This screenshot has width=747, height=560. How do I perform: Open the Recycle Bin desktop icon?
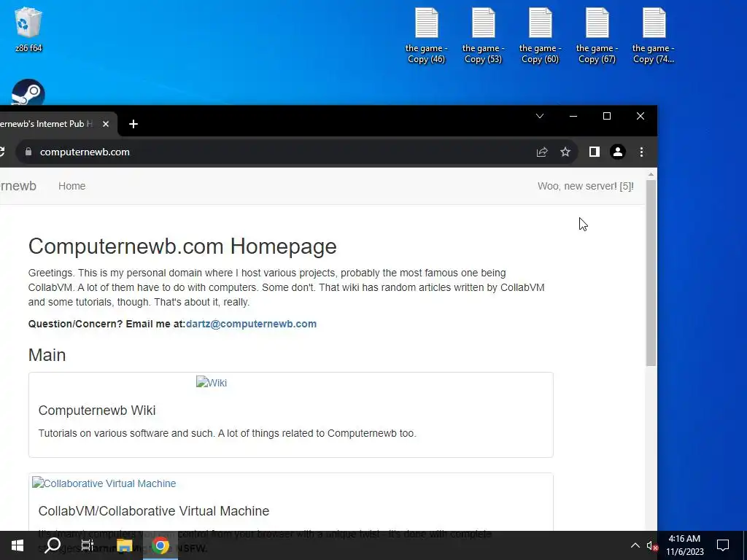[x=28, y=29]
